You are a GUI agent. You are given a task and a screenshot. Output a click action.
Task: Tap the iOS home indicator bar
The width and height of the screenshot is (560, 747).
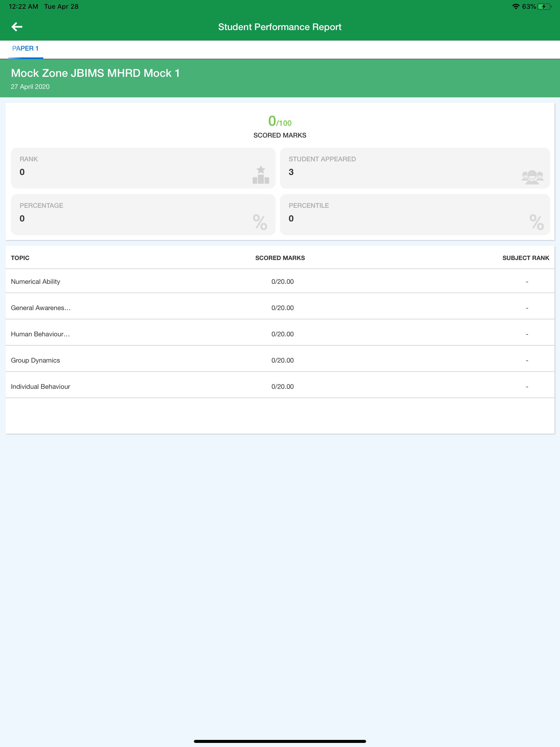tap(280, 741)
